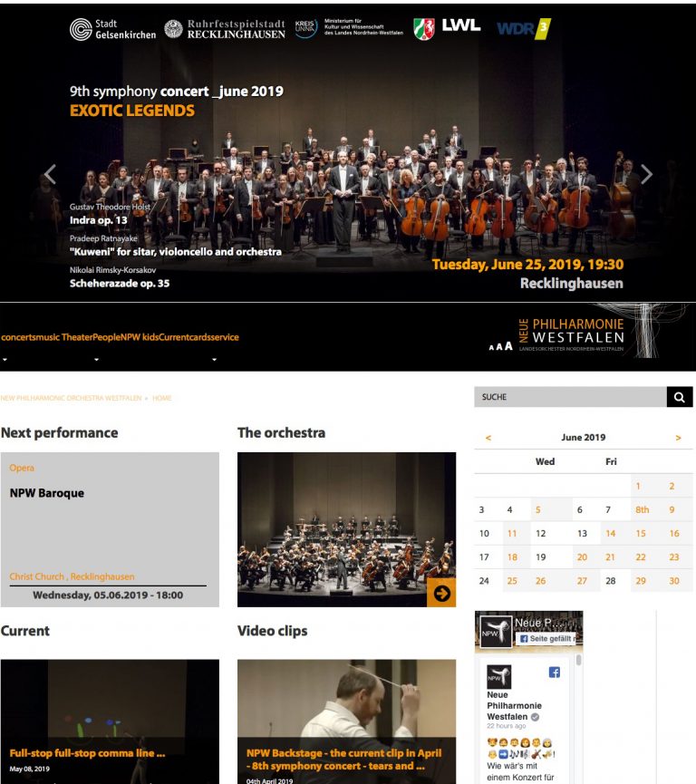Open the Stadt Gelsenkirchen logo
The width and height of the screenshot is (696, 784).
coord(113,30)
